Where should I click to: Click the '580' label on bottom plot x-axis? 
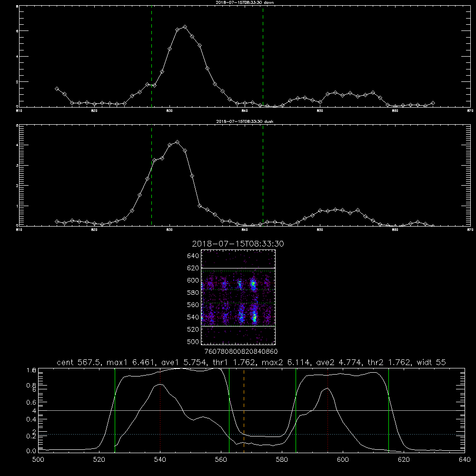point(282,460)
